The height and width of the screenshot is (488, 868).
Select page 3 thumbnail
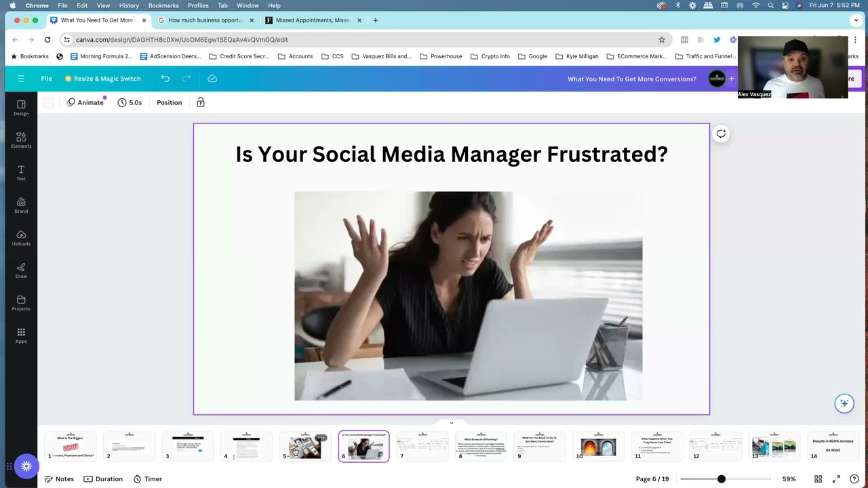pos(188,447)
